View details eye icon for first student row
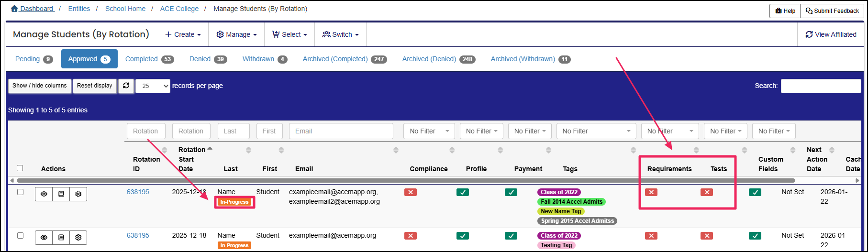 (x=44, y=194)
